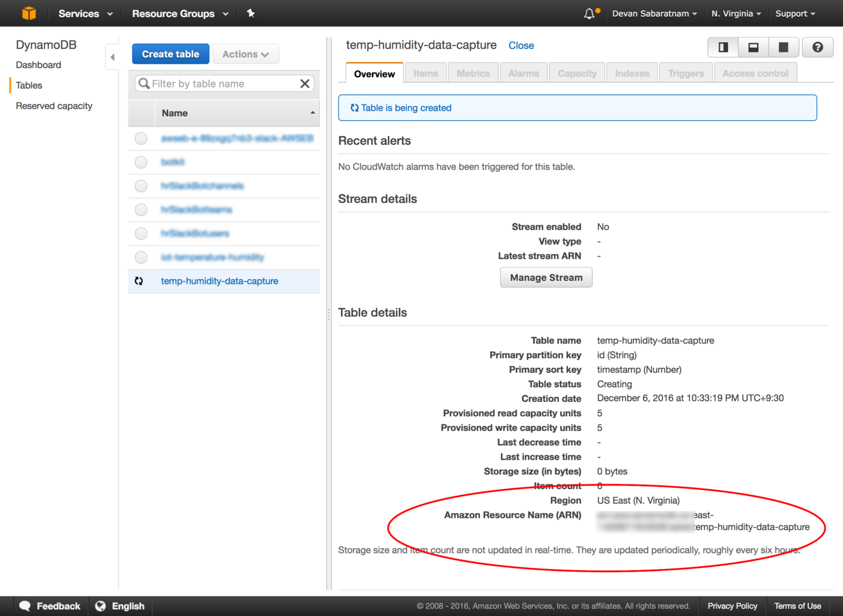843x616 pixels.
Task: Click the Create table button
Action: [170, 54]
